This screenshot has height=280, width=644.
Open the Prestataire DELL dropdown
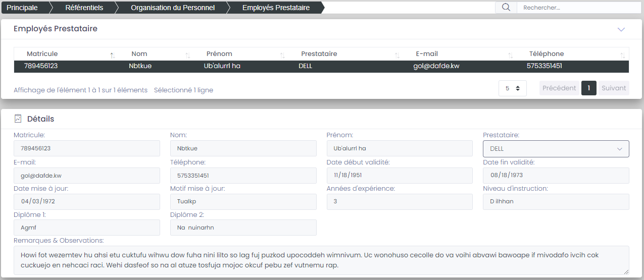coord(556,149)
